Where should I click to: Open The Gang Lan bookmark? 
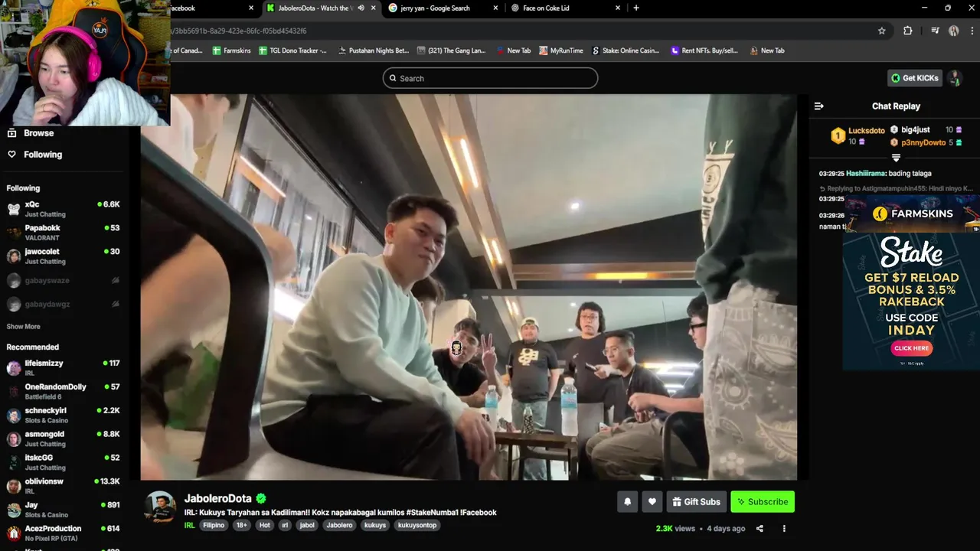click(x=452, y=51)
